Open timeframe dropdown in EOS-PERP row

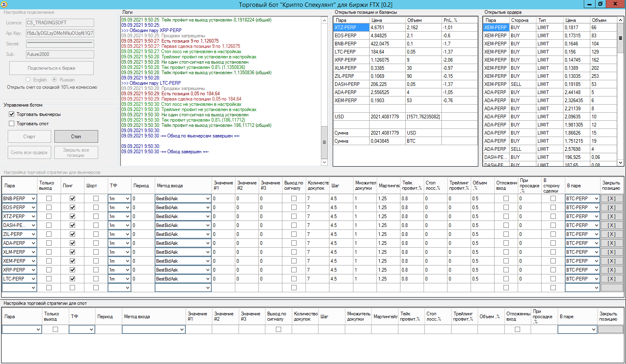click(x=127, y=208)
